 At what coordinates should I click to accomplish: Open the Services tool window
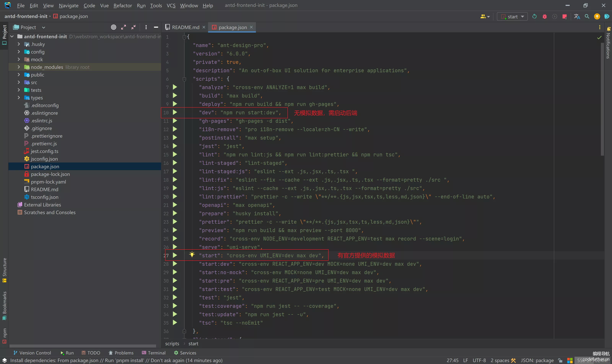coord(185,353)
